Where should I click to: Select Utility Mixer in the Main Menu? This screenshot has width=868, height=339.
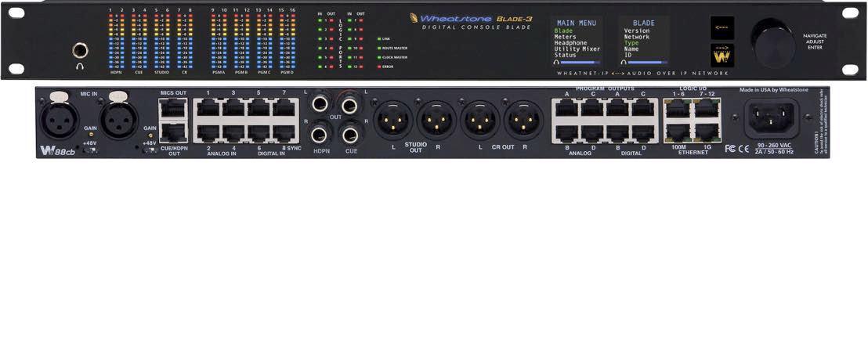(x=577, y=49)
